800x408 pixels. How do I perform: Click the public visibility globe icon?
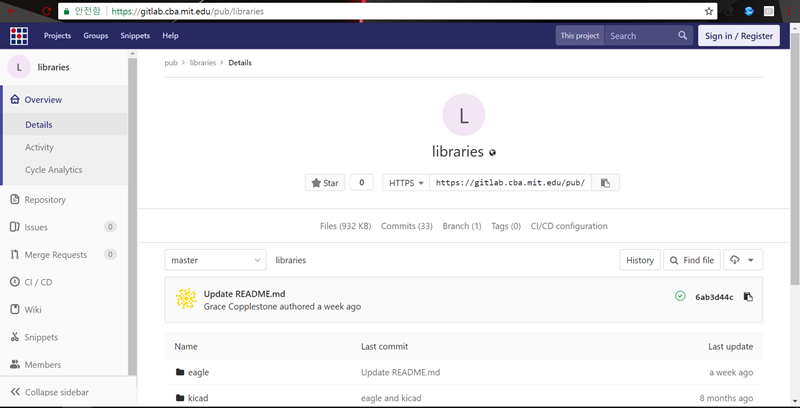click(x=492, y=152)
